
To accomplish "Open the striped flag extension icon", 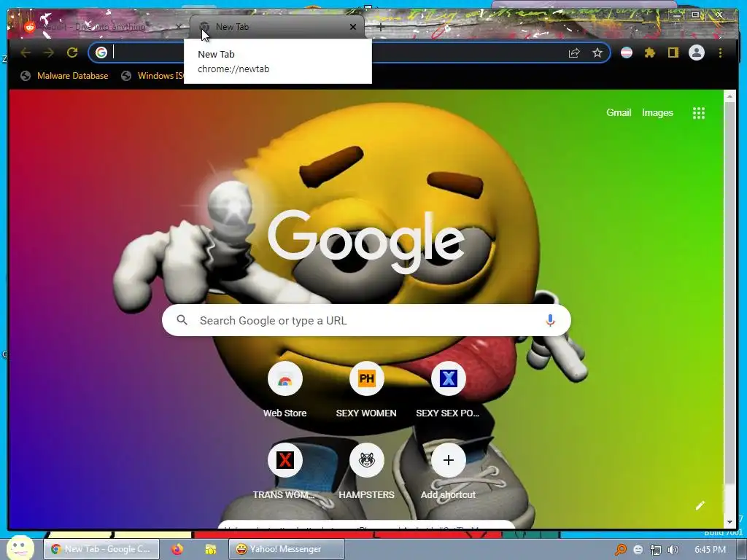I will click(627, 52).
